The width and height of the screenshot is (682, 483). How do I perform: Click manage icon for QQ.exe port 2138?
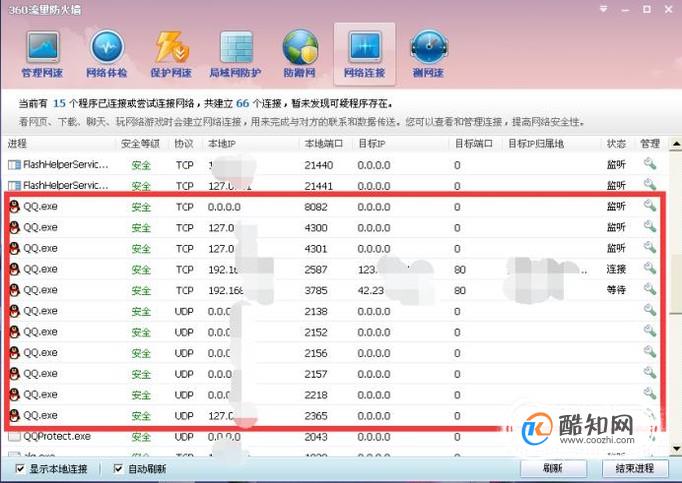650,310
